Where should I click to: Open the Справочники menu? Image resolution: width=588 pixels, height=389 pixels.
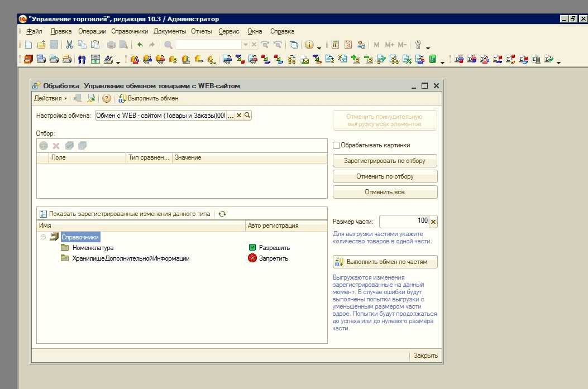(x=130, y=31)
